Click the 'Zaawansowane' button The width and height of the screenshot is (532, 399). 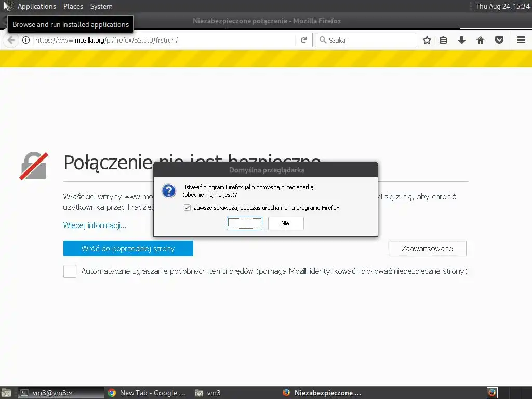pyautogui.click(x=427, y=249)
